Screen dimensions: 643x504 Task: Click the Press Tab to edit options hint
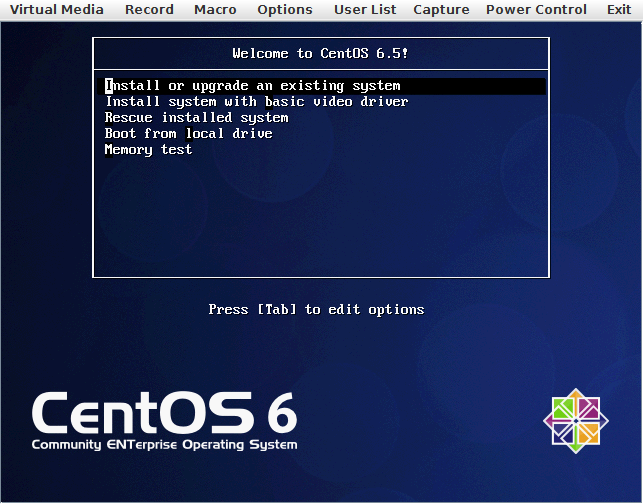[316, 310]
